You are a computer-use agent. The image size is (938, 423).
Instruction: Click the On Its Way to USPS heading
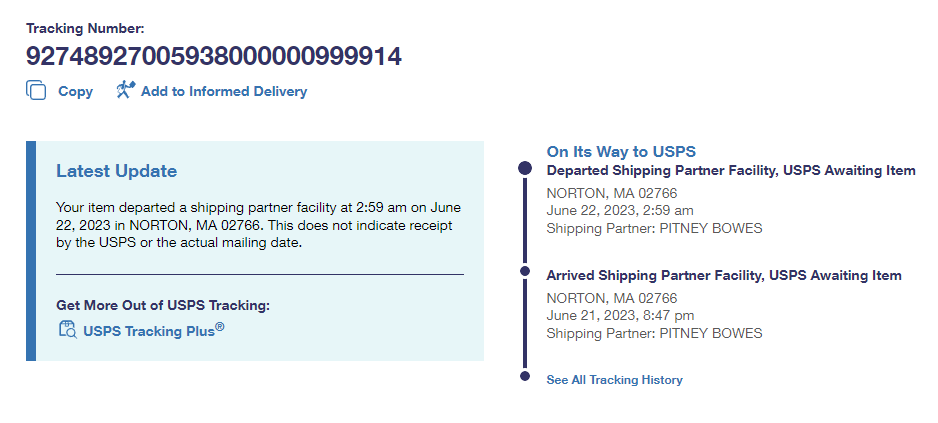point(621,151)
